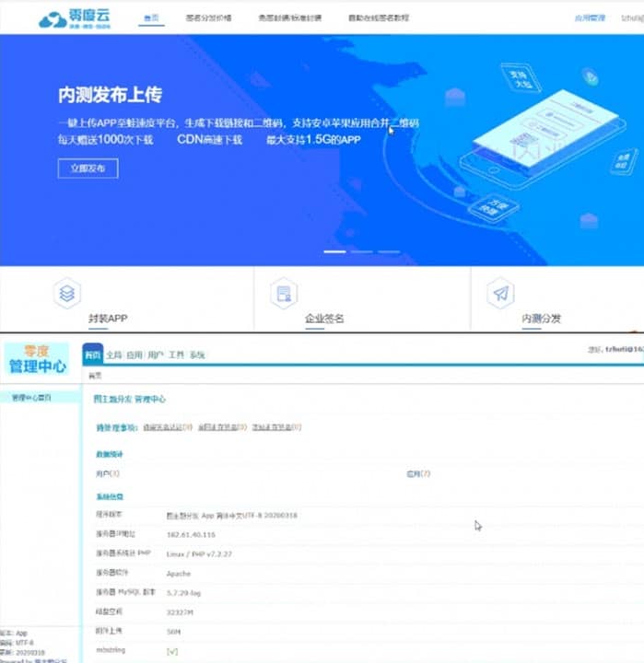Click the CDN高速下载 banner text
The image size is (644, 663).
pos(209,140)
